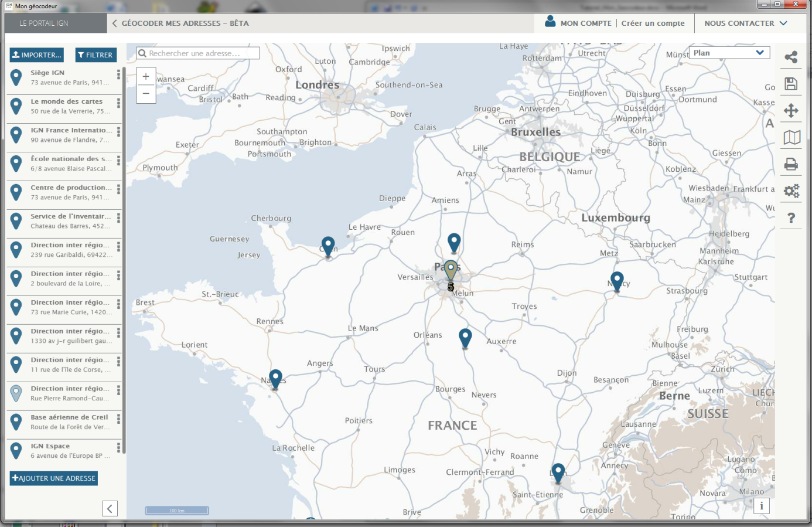The width and height of the screenshot is (812, 527).
Task: Open options menu for IGN France International
Action: pos(118,132)
